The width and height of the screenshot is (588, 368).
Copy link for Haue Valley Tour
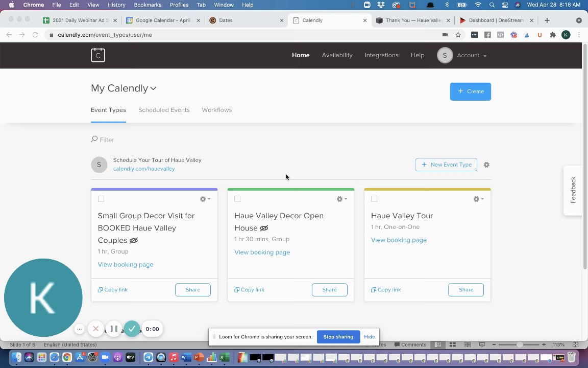[x=385, y=290]
